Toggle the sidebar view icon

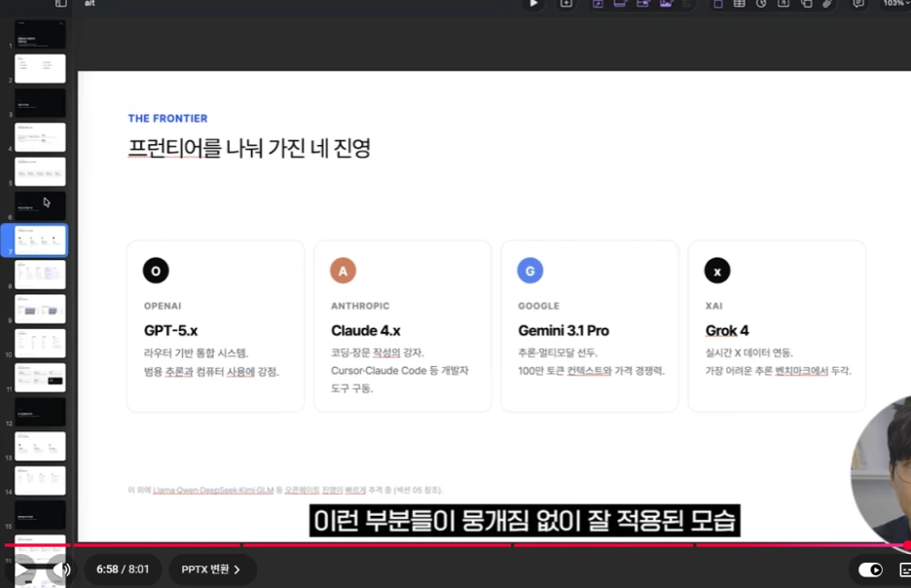coord(61,4)
